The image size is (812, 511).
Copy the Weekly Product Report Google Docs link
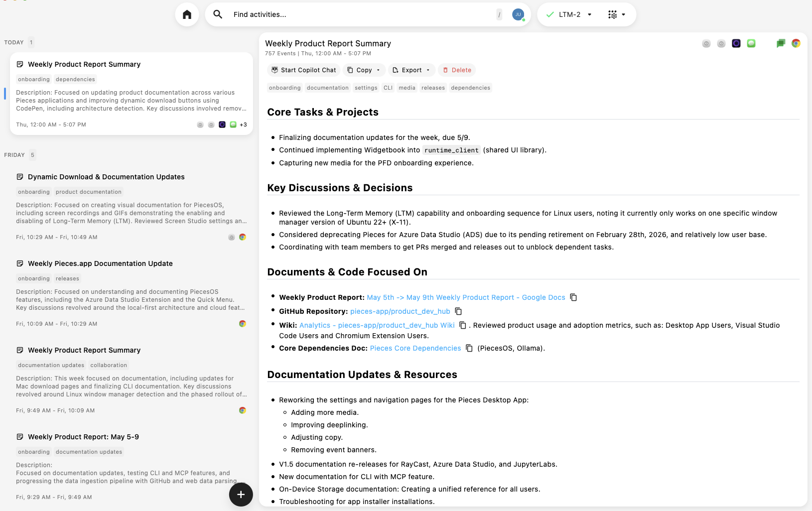573,297
